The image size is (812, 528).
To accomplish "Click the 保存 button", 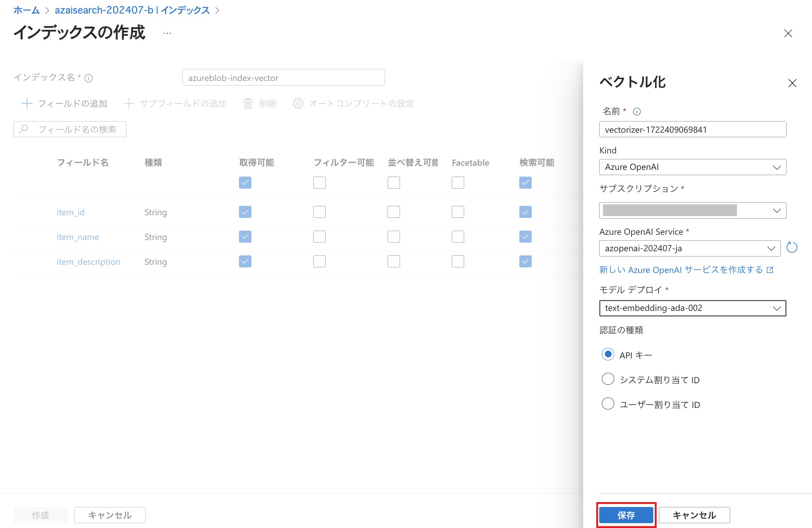I will tap(626, 515).
